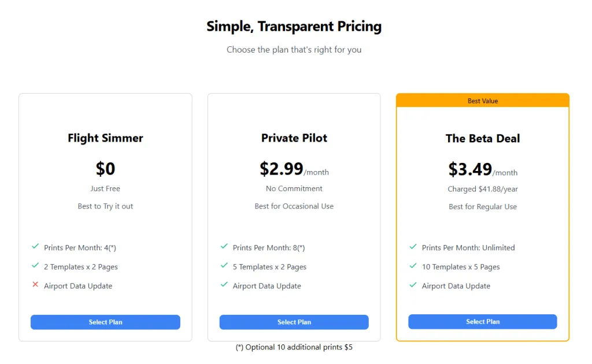Screen dimensions: 592x364
Task: Click Select Plan button for The Beta Deal
Action: coord(482,321)
